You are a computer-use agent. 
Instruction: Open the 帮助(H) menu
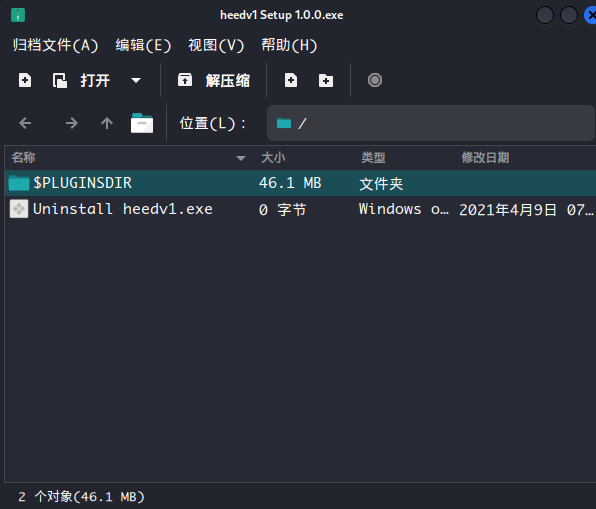(289, 45)
